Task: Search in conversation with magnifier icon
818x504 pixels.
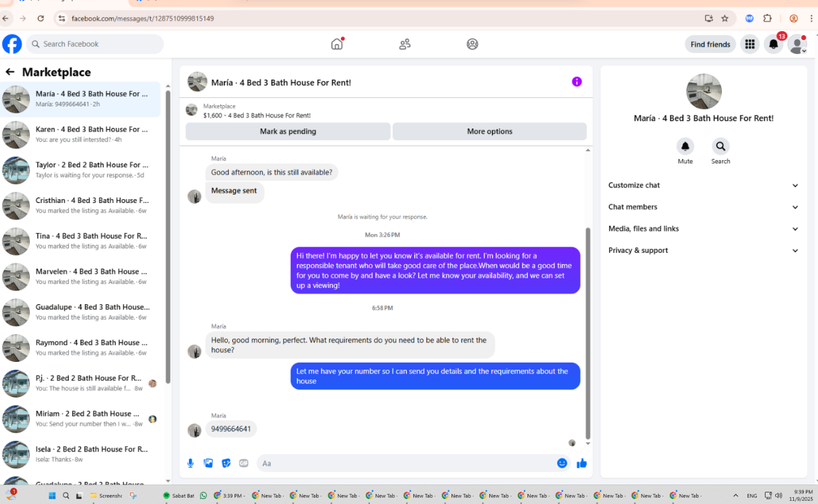Action: (x=721, y=146)
